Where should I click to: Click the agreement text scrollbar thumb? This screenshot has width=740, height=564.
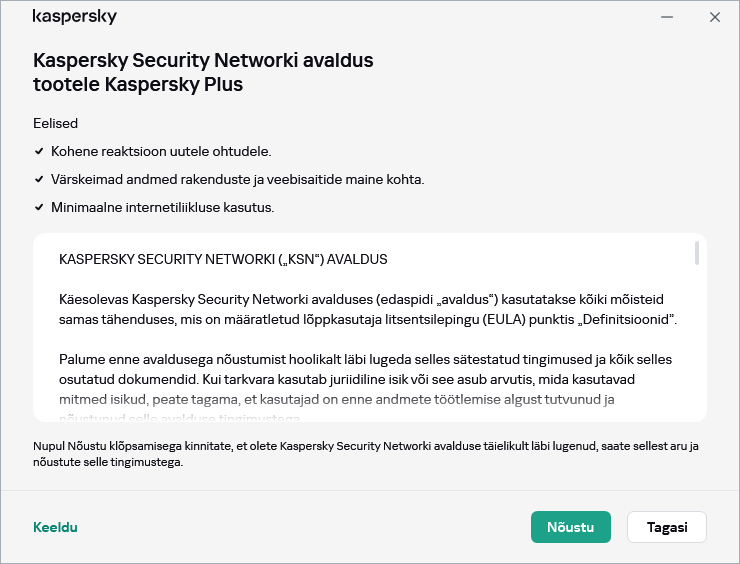click(x=696, y=254)
